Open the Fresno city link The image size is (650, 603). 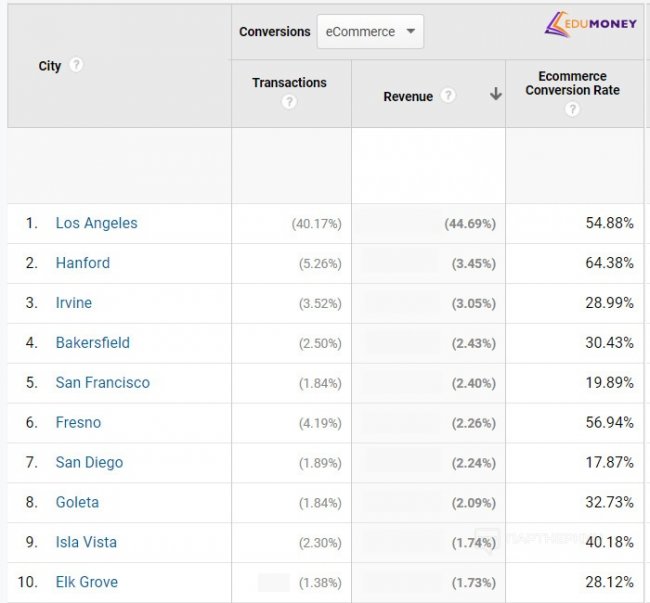pyautogui.click(x=78, y=423)
